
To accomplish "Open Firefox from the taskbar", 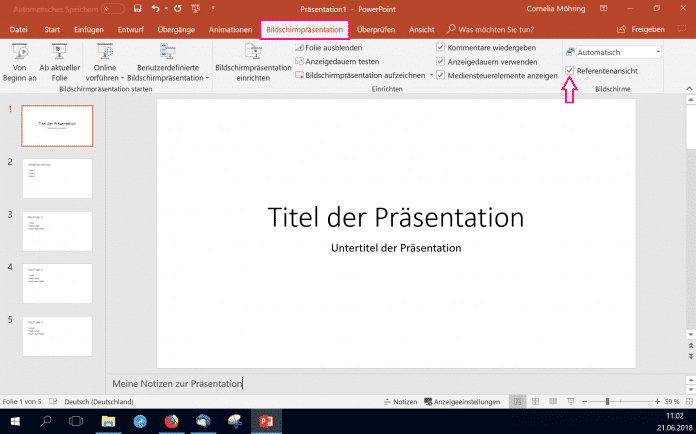I will [171, 423].
